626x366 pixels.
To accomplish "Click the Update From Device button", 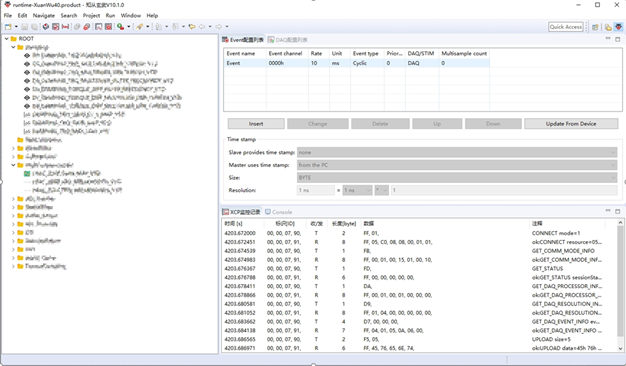I will point(571,124).
